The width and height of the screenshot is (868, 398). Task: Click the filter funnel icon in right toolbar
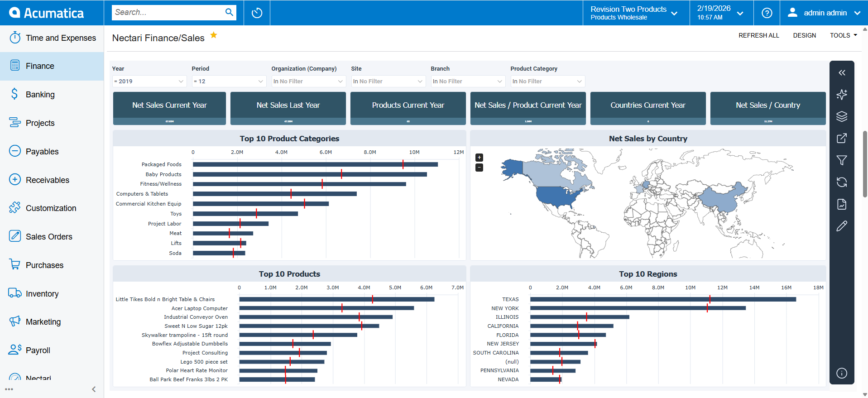tap(841, 160)
